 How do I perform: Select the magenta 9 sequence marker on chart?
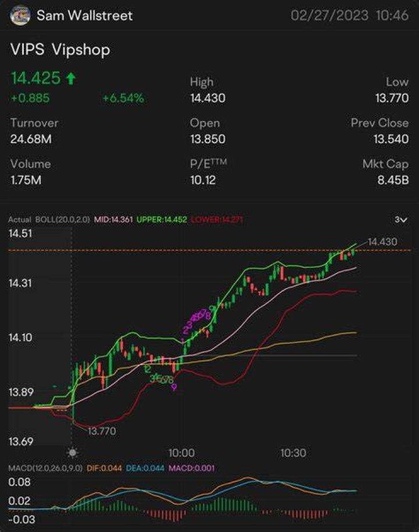click(x=174, y=387)
